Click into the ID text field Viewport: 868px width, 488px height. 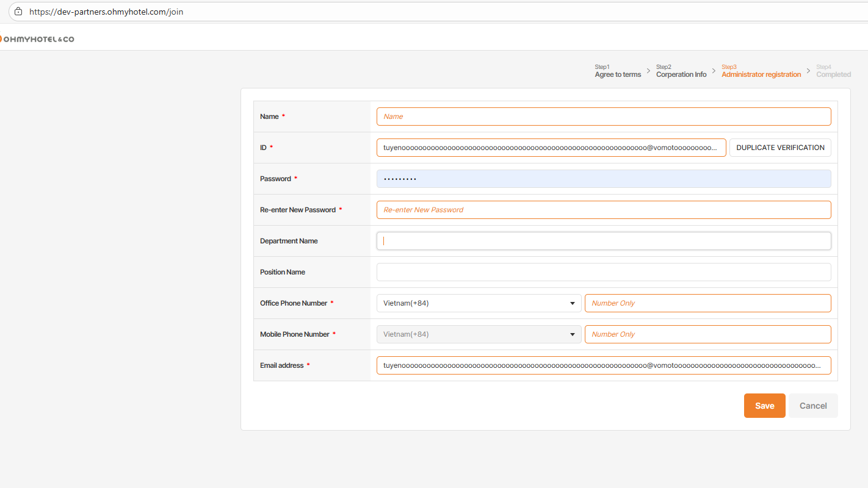pyautogui.click(x=551, y=148)
